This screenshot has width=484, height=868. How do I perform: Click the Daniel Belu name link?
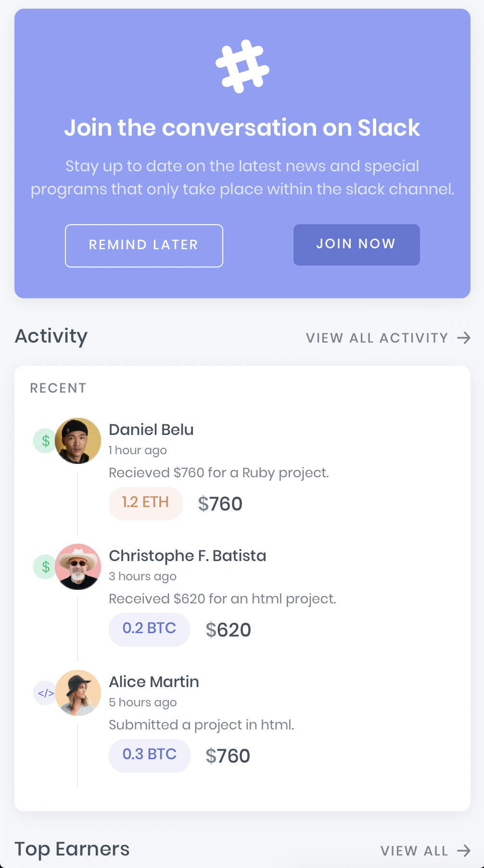coord(151,430)
